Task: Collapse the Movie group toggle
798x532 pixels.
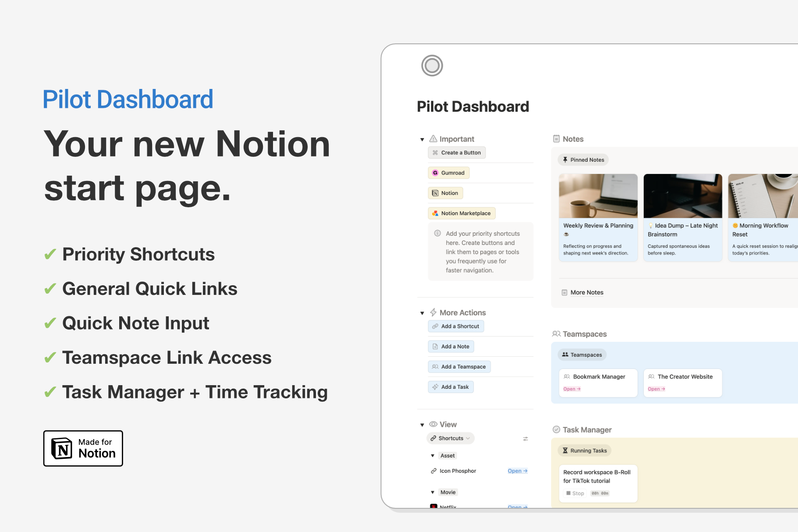Action: point(433,493)
